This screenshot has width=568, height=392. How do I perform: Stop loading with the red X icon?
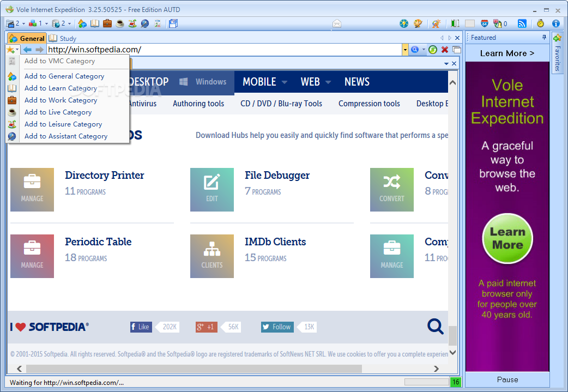pyautogui.click(x=445, y=50)
